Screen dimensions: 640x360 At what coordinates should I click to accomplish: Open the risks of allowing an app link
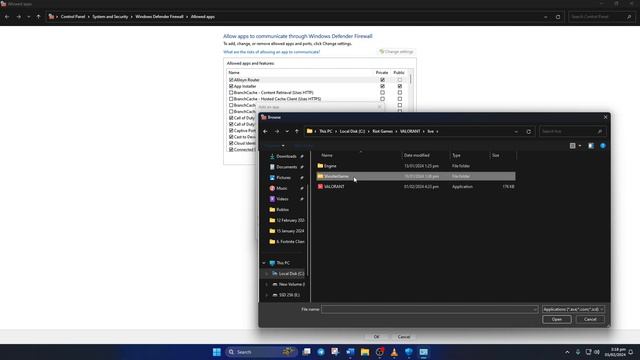point(271,52)
